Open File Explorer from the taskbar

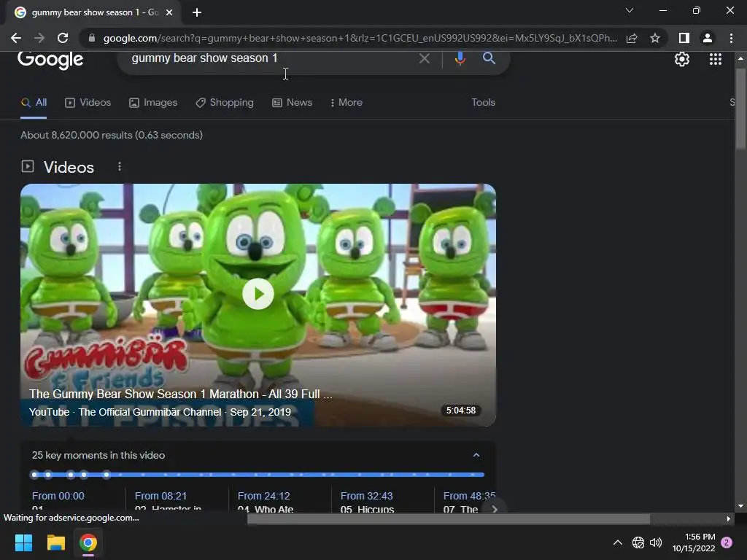pos(55,542)
